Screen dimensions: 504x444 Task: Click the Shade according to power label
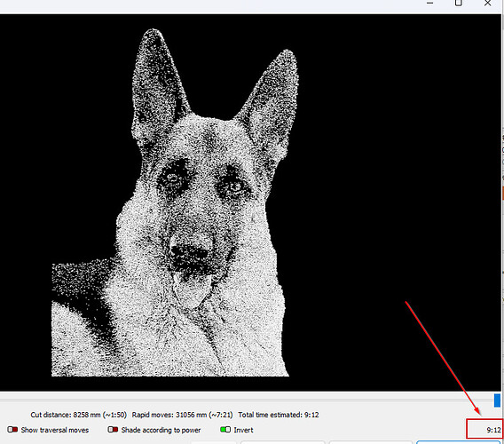pyautogui.click(x=161, y=430)
